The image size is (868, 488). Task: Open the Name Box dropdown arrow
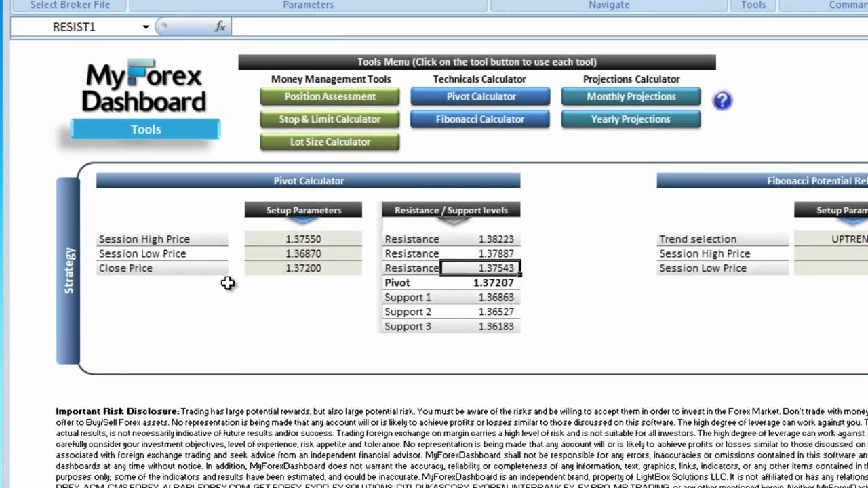(x=146, y=27)
